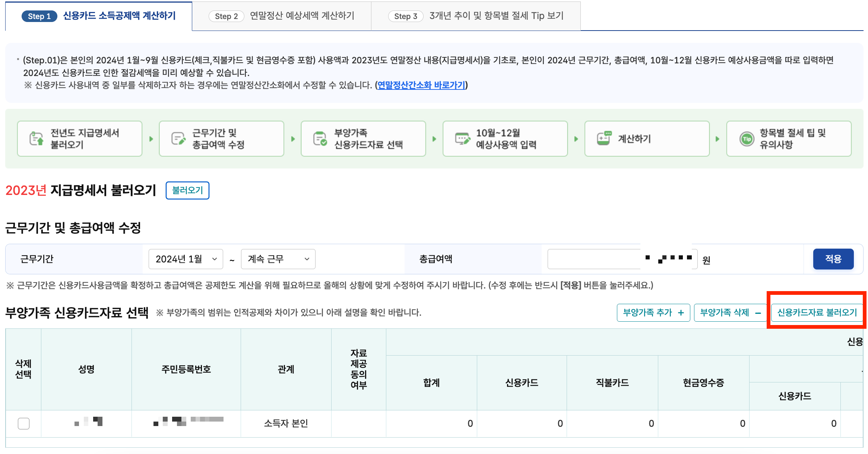This screenshot has width=868, height=454.
Task: Click the 전년도 지급명세서 불러오기 step icon
Action: pos(36,139)
